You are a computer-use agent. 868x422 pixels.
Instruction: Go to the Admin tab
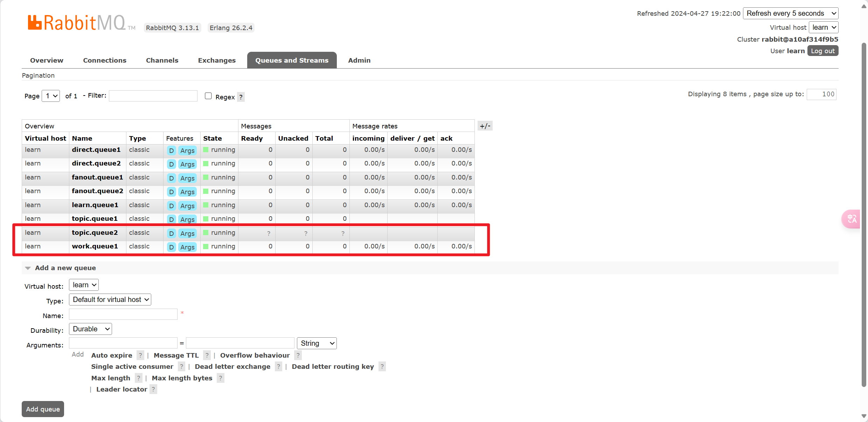click(359, 60)
